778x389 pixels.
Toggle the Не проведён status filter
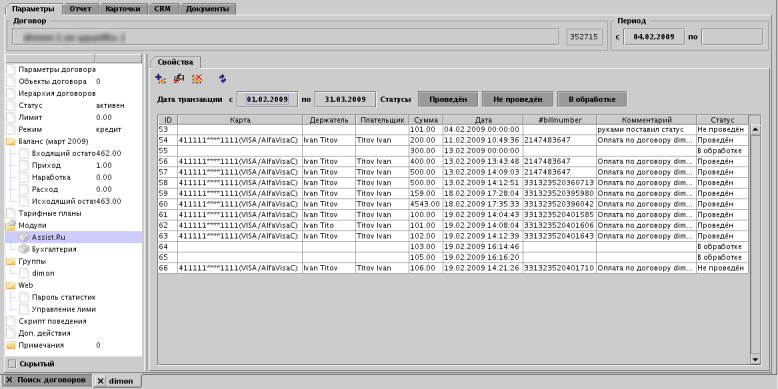(517, 99)
